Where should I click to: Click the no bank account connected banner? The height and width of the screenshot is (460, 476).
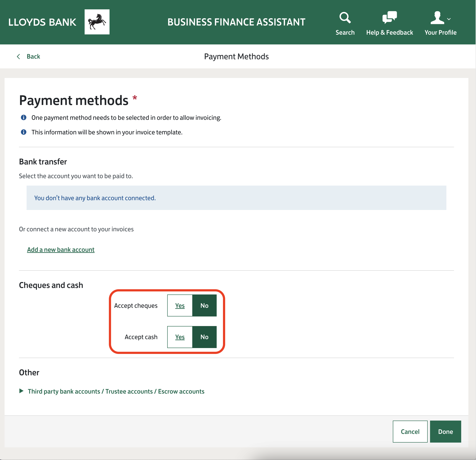[x=236, y=198]
